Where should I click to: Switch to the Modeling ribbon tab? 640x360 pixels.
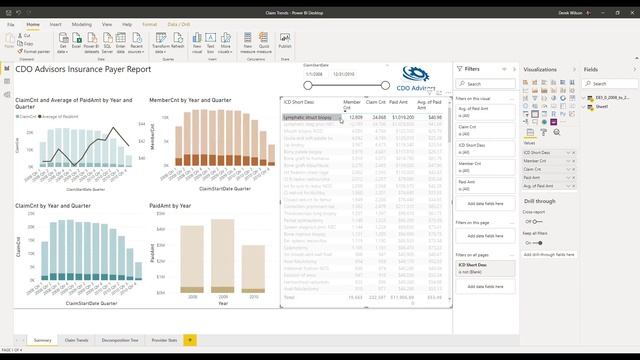82,24
